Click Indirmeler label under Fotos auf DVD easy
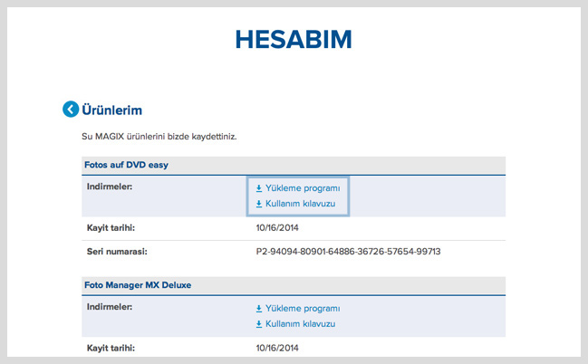 click(110, 187)
